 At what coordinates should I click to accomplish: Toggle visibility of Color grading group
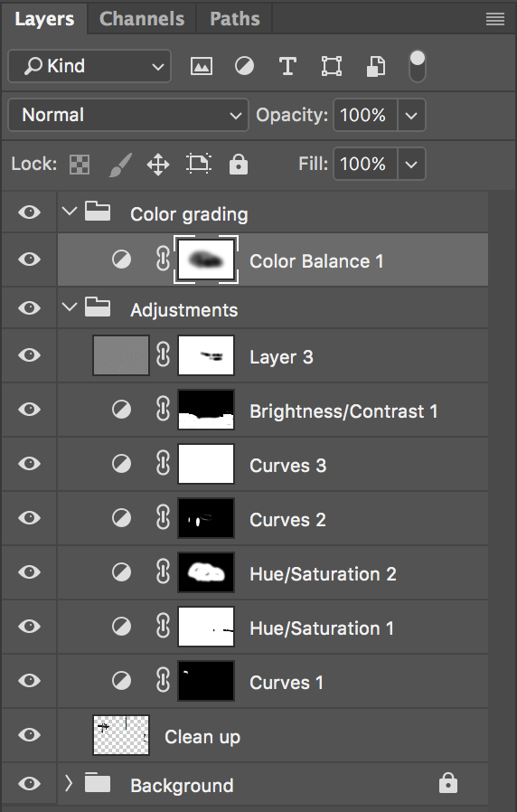tap(30, 212)
